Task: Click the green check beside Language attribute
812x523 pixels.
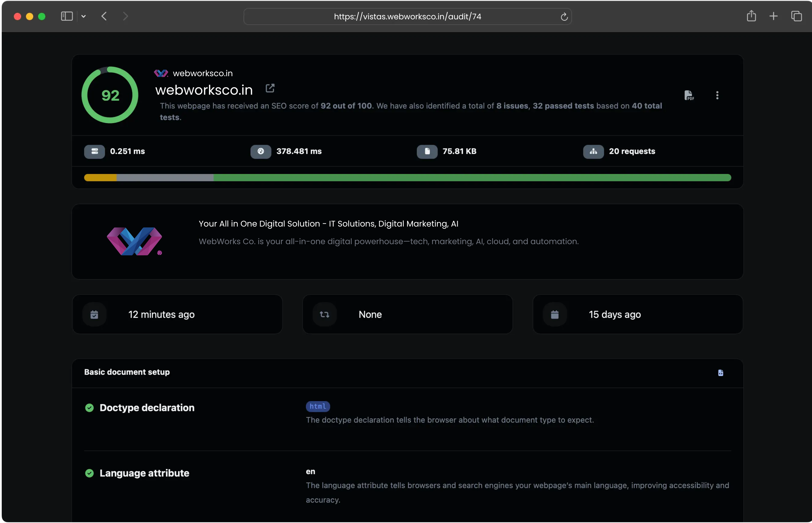Action: point(89,473)
